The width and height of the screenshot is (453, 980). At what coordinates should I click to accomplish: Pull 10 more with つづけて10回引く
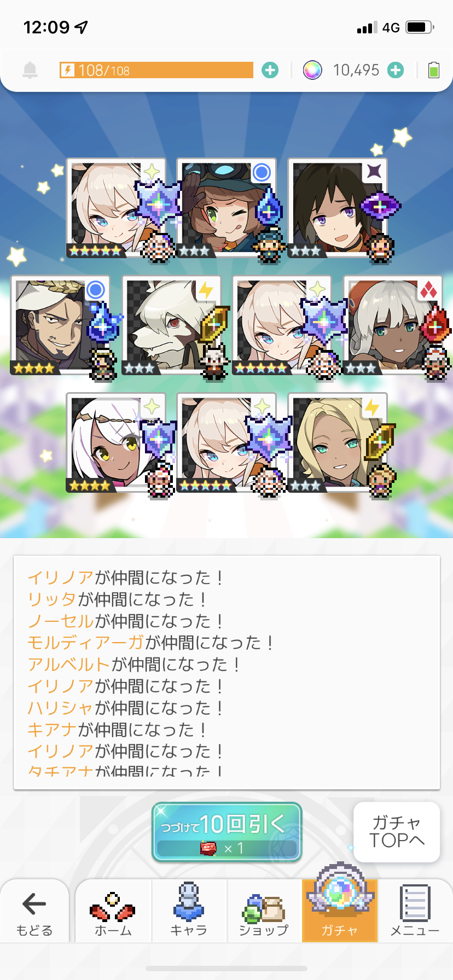226,832
